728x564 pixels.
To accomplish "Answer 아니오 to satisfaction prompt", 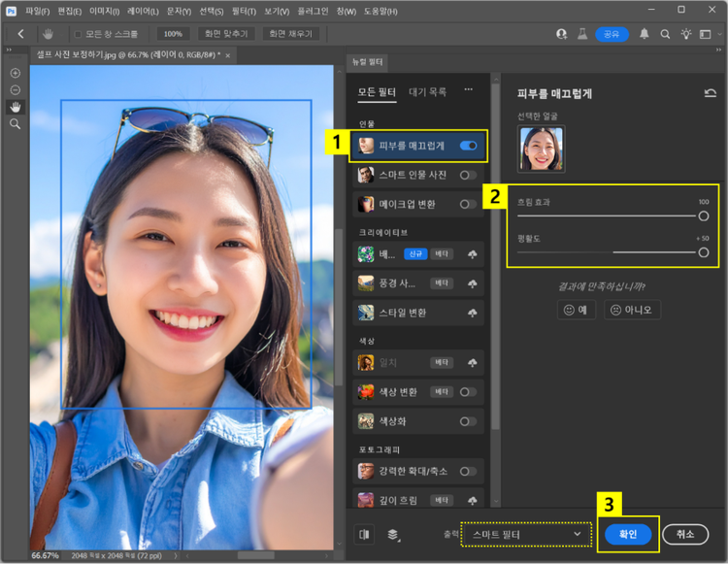I will [632, 310].
